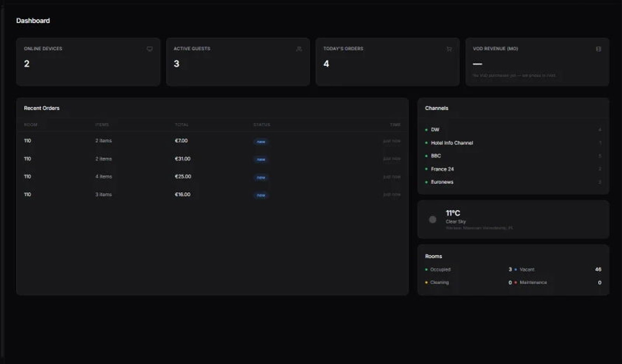Click the €25.00 total cell
Viewport: 622px width, 364px height.
click(183, 176)
